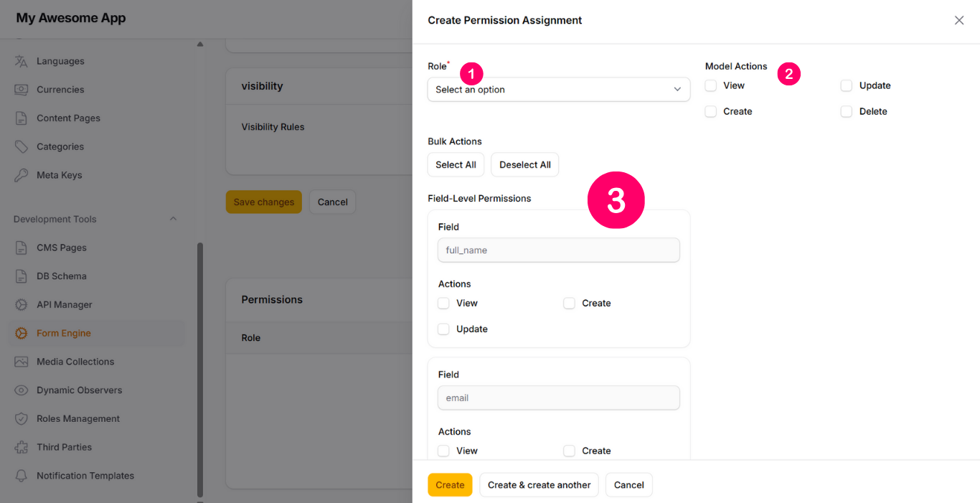Go to Media Collections in sidebar
980x503 pixels.
pos(75,362)
